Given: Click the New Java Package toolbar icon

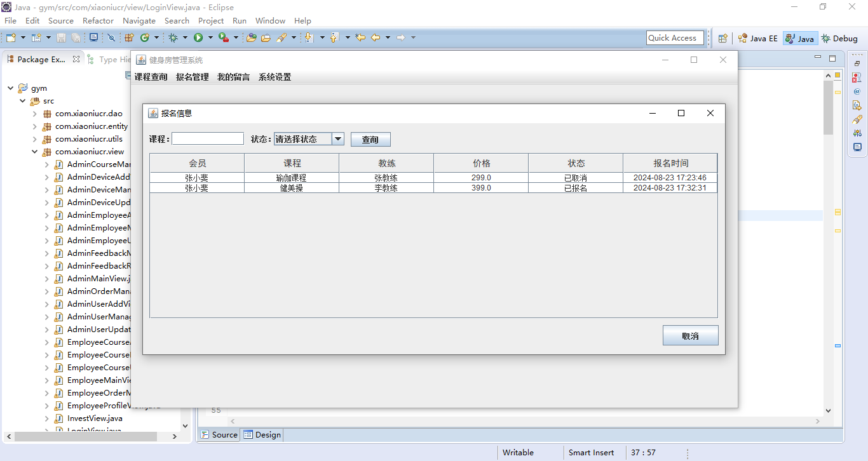Looking at the screenshot, I should coord(129,38).
